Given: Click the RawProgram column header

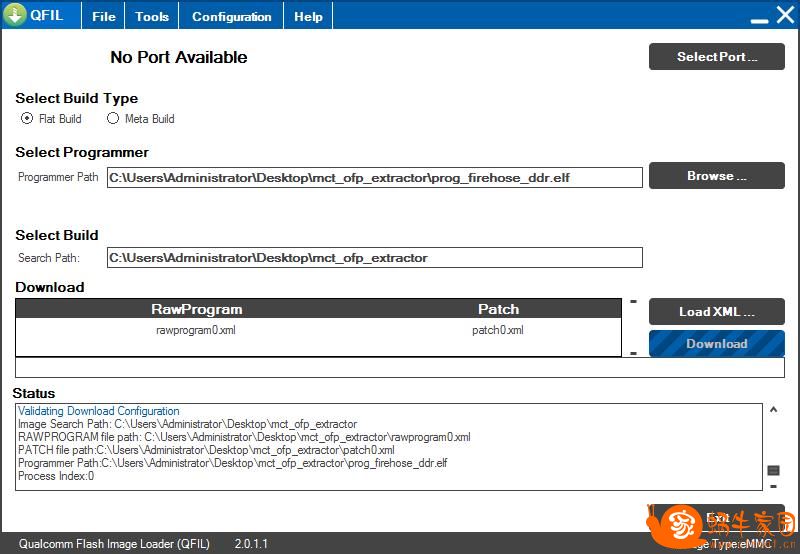Looking at the screenshot, I should click(196, 309).
